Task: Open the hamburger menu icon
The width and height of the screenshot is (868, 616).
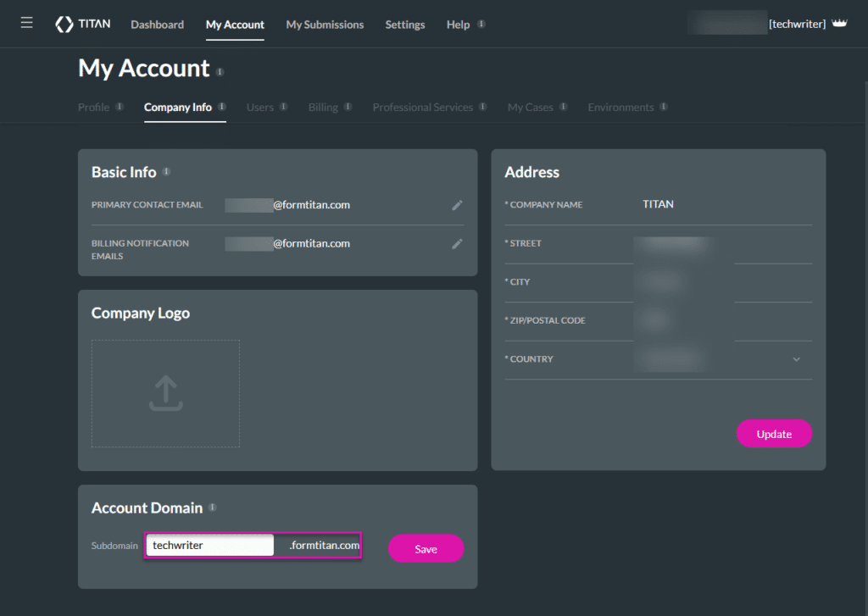Action: [x=27, y=23]
